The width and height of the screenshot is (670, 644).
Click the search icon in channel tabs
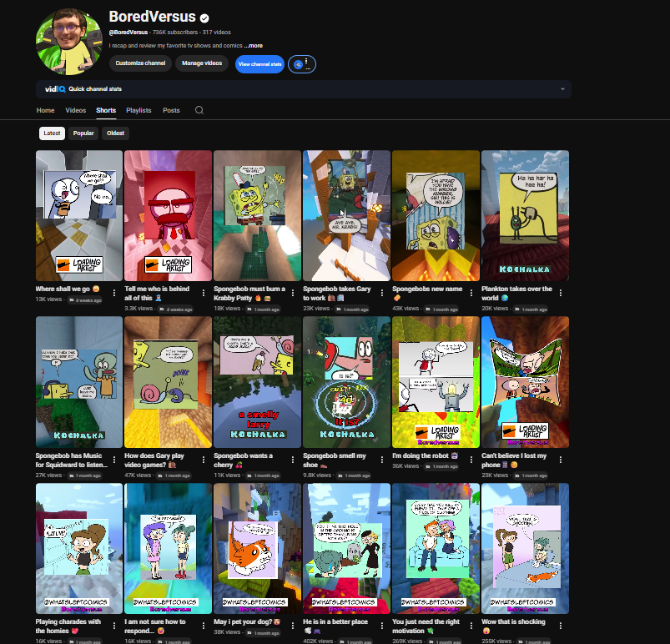(199, 110)
